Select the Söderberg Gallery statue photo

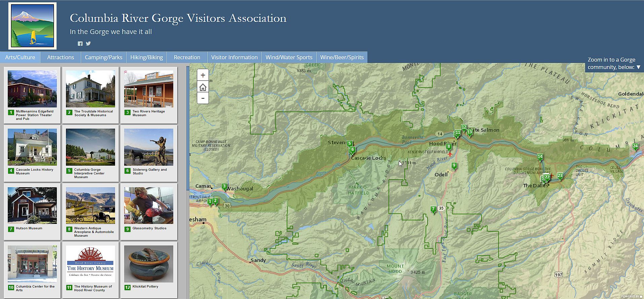point(149,147)
